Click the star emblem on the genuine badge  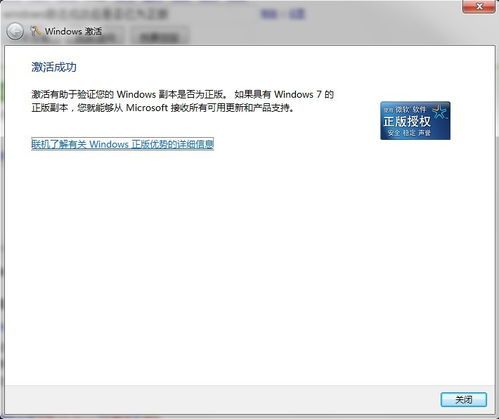[x=440, y=112]
